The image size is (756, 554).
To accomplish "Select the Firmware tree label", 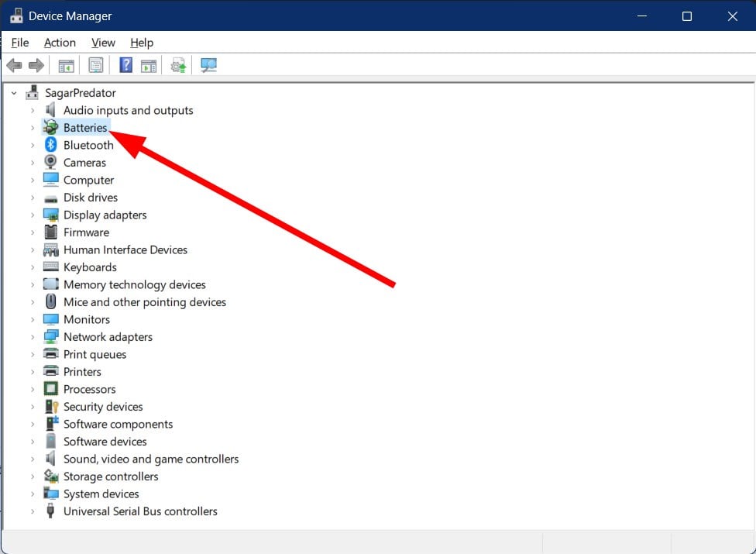I will pos(86,232).
